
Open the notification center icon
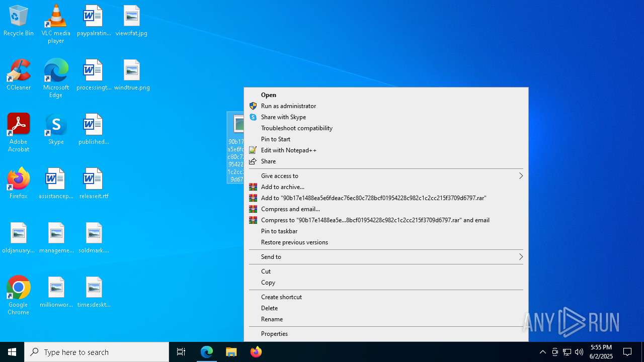[627, 352]
